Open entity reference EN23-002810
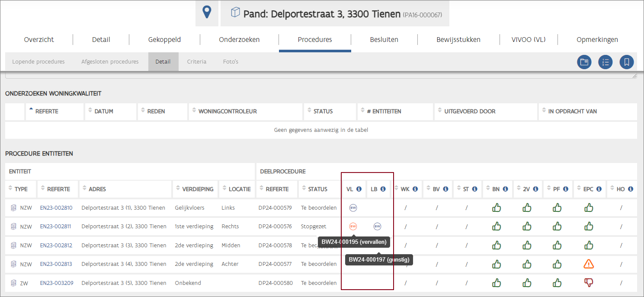Image resolution: width=644 pixels, height=297 pixels. (x=56, y=208)
